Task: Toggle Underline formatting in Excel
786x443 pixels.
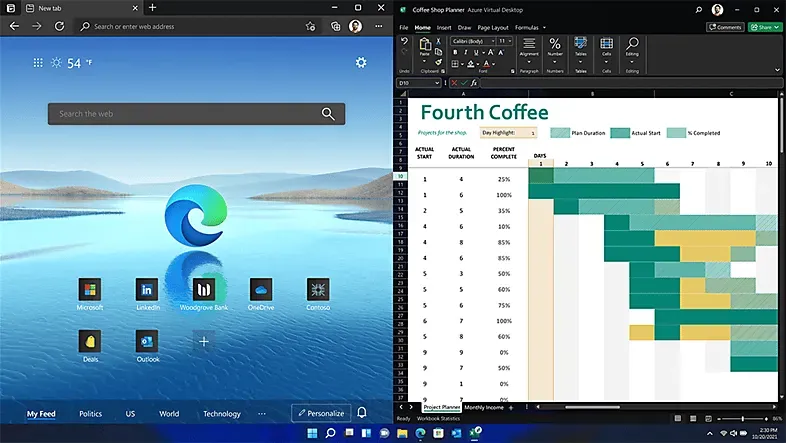Action: pos(476,52)
